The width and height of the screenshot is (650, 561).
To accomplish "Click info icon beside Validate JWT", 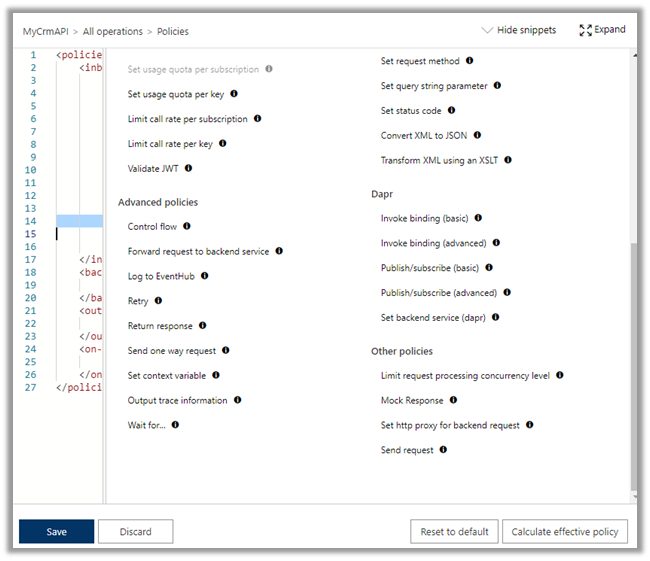I will pos(188,168).
